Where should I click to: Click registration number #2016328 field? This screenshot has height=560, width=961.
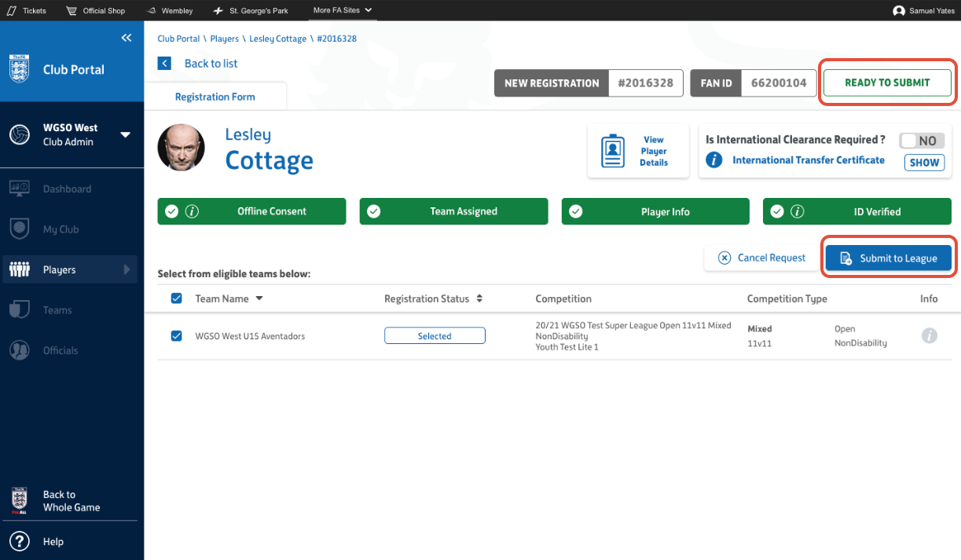pos(645,82)
